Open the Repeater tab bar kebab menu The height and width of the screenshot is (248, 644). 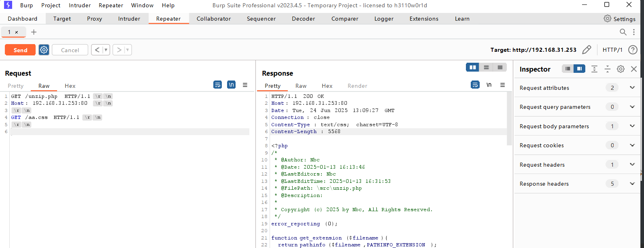click(x=634, y=32)
